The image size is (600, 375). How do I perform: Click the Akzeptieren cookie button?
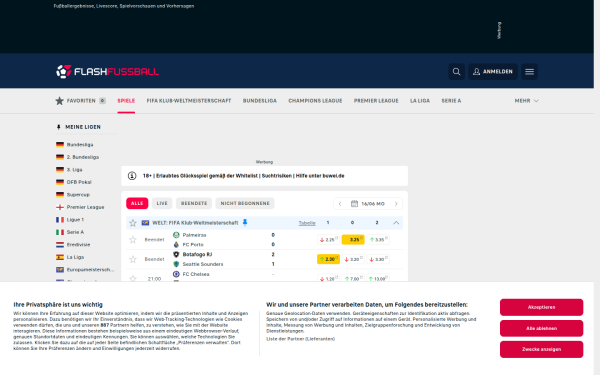coord(541,307)
